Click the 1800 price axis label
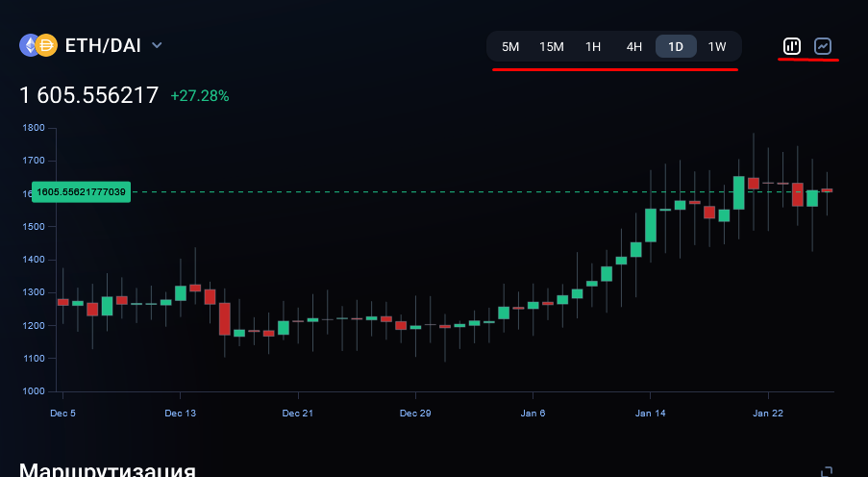The width and height of the screenshot is (868, 477). tap(34, 127)
